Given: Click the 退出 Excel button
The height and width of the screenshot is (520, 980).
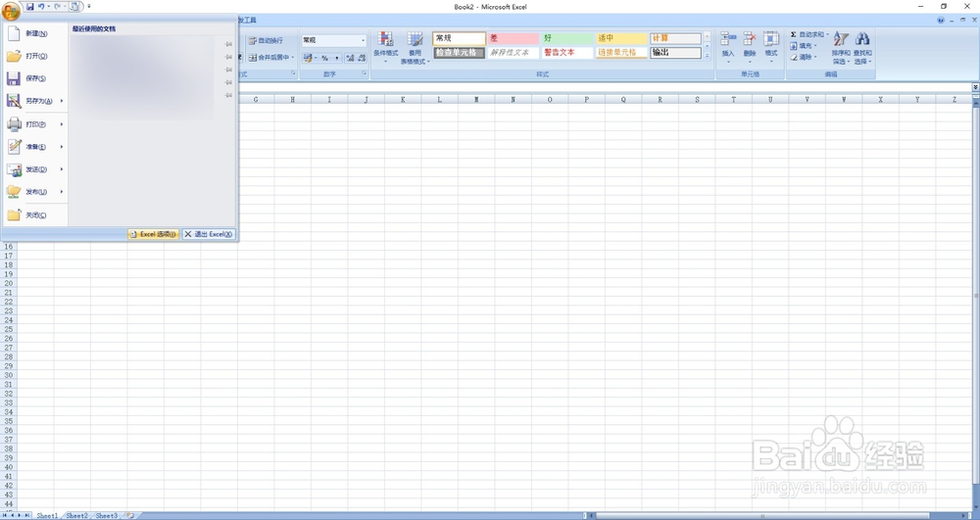Looking at the screenshot, I should (208, 234).
